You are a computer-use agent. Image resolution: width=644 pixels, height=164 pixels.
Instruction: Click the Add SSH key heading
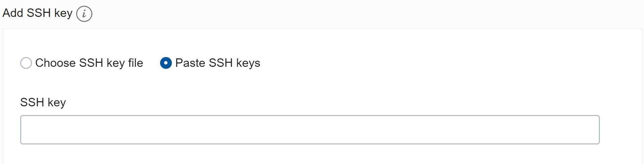tap(37, 13)
